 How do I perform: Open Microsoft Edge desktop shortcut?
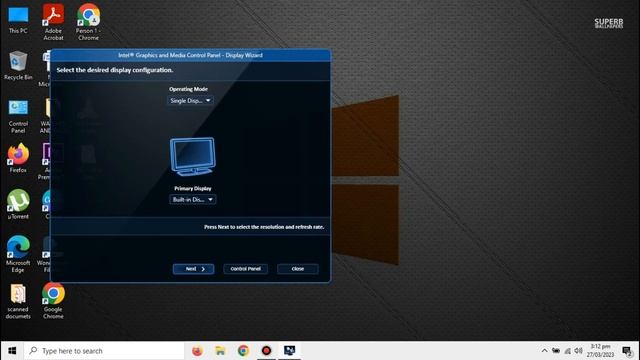[x=18, y=254]
